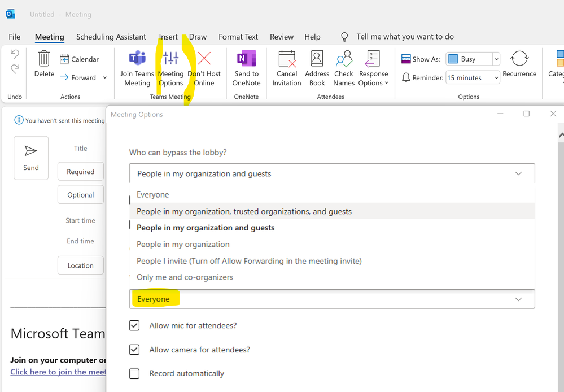Click the Reminder bell icon
The image size is (564, 392).
point(406,77)
